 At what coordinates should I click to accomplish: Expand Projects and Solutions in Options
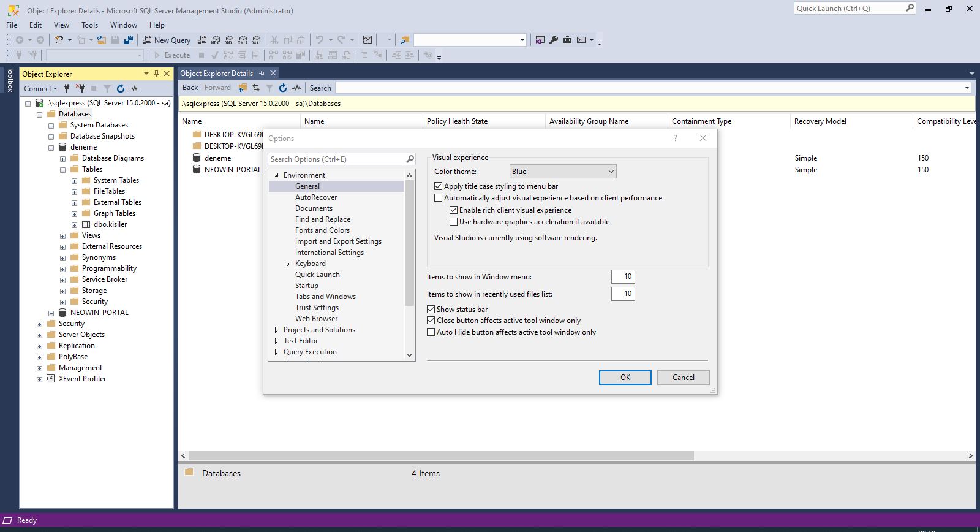277,330
